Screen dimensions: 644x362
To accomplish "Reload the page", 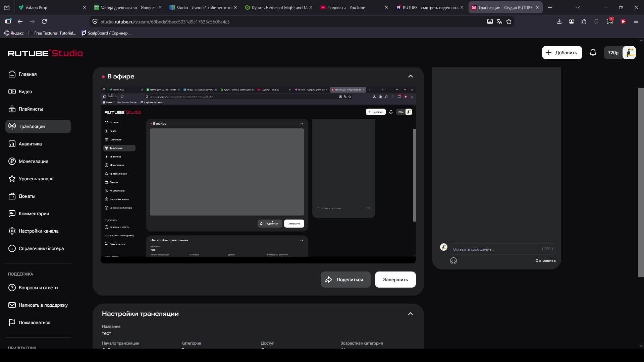I will click(44, 21).
